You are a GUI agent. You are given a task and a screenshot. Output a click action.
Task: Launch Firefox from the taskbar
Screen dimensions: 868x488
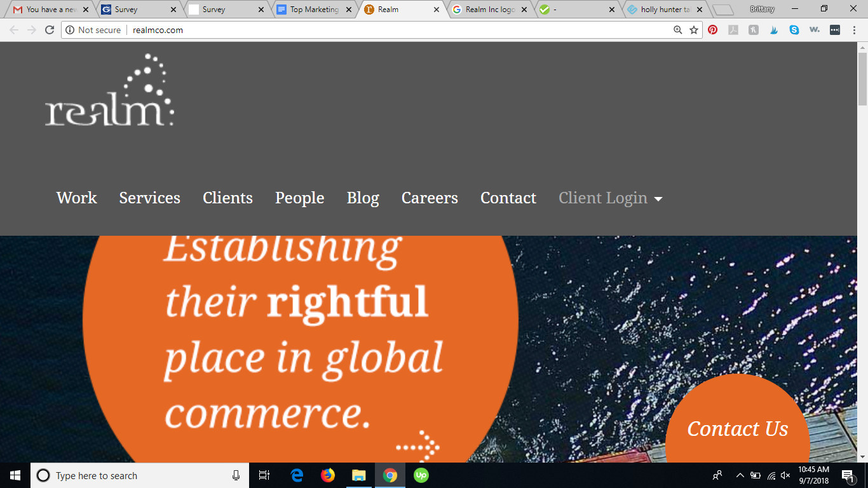click(x=328, y=475)
